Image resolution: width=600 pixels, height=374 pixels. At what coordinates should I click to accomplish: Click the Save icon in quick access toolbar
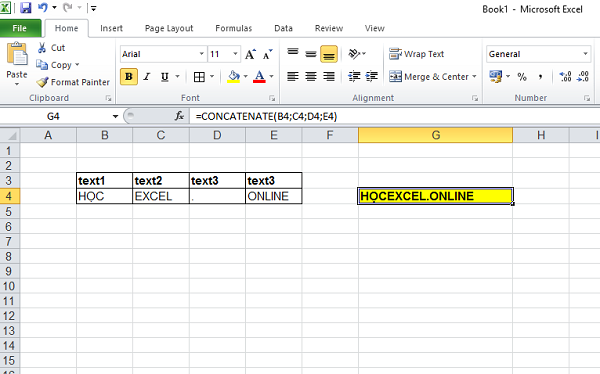pyautogui.click(x=25, y=8)
